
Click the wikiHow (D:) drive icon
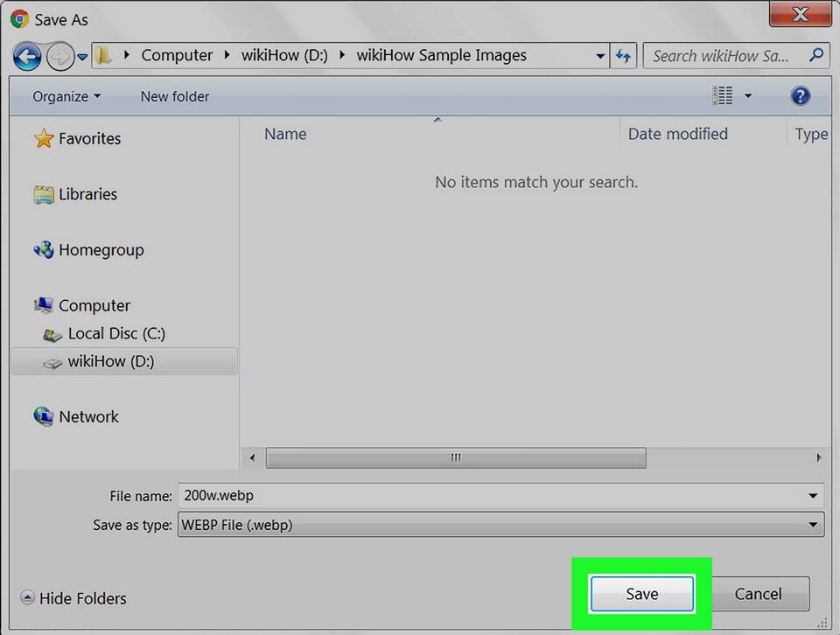pyautogui.click(x=52, y=363)
